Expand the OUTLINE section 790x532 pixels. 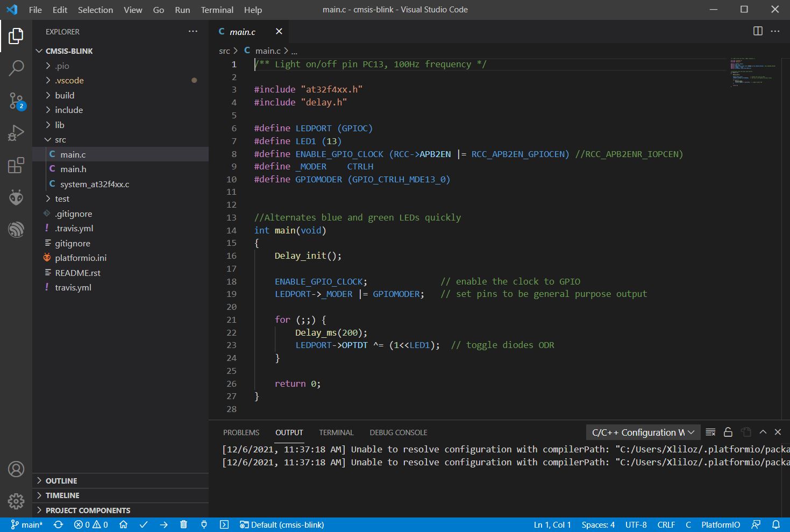[x=120, y=481]
